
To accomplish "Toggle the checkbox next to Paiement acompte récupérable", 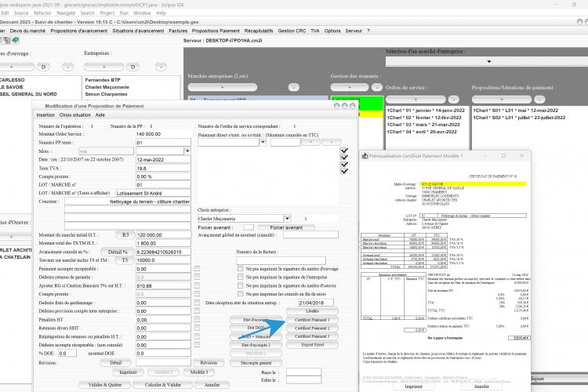I will point(197,269).
